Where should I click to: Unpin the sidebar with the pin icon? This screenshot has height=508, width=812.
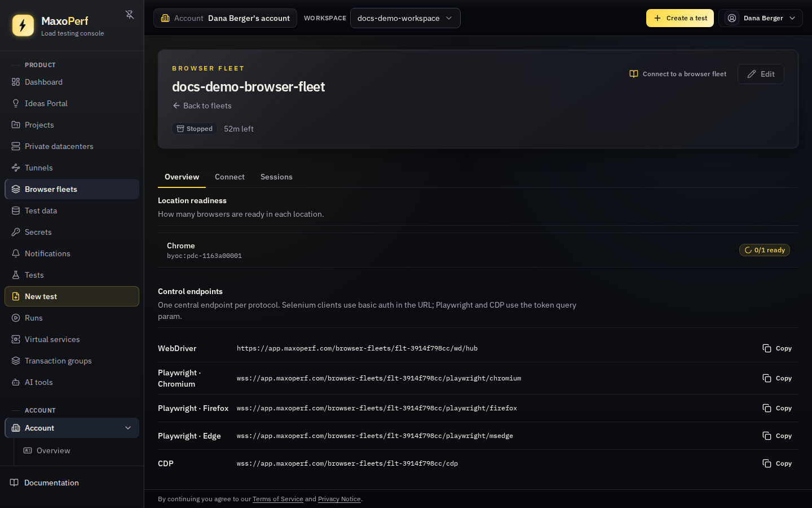[x=130, y=15]
